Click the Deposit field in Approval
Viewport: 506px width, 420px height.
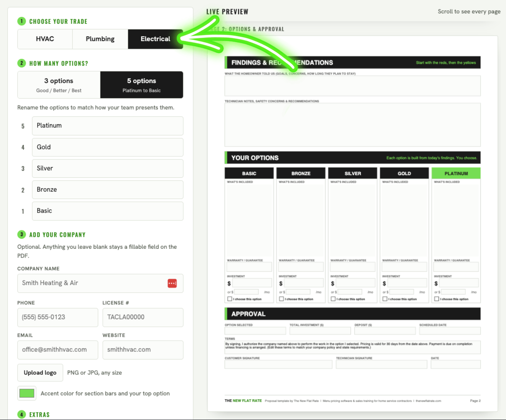(385, 331)
